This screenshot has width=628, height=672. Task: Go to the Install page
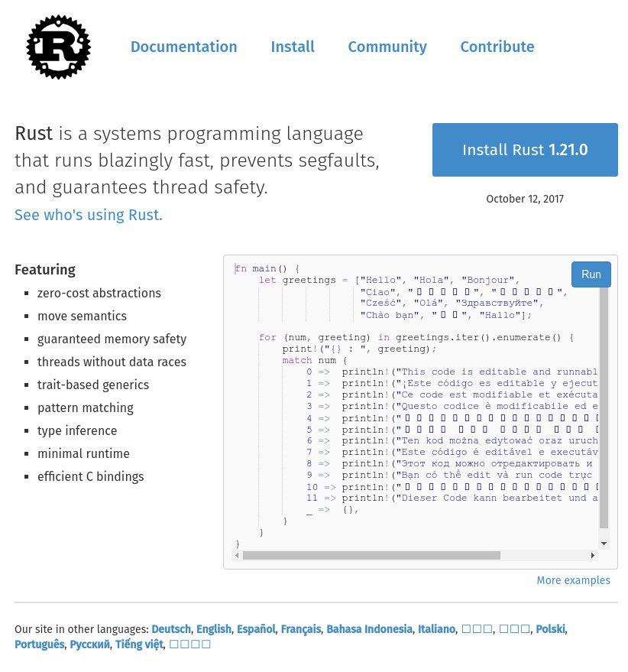(293, 47)
